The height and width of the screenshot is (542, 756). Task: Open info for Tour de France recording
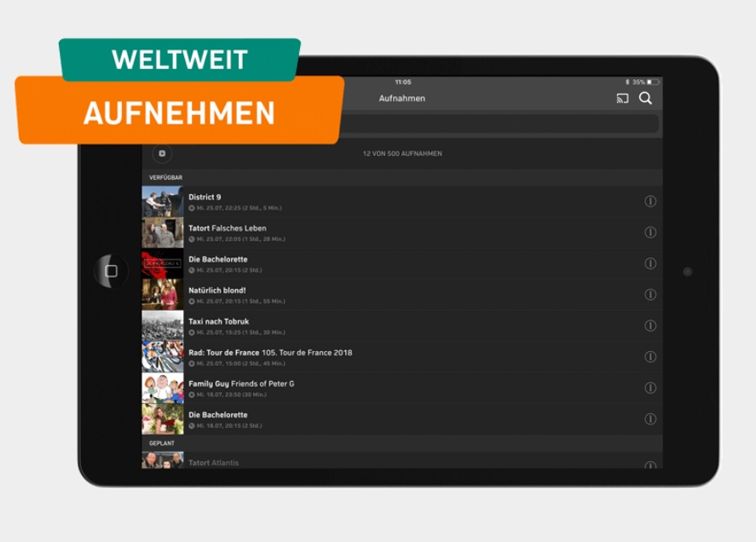pyautogui.click(x=650, y=357)
